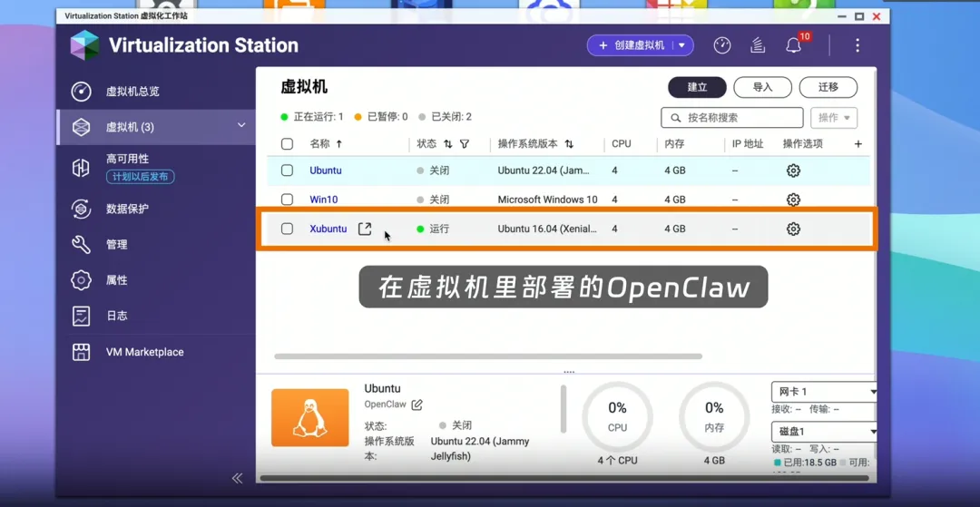The width and height of the screenshot is (980, 507).
Task: Click the 已关闭: 2 status count
Action: coord(445,117)
